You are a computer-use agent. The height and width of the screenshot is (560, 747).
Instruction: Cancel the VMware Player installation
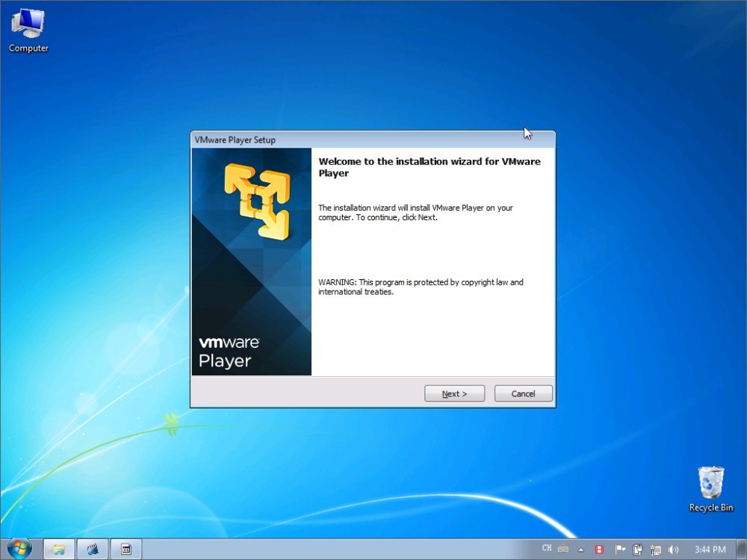click(x=523, y=393)
